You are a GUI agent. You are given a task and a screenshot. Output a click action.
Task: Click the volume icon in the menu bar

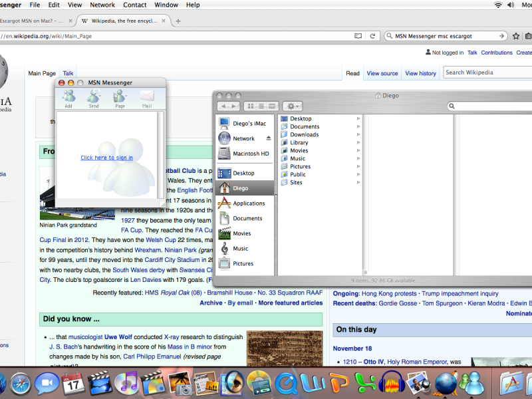tap(511, 5)
